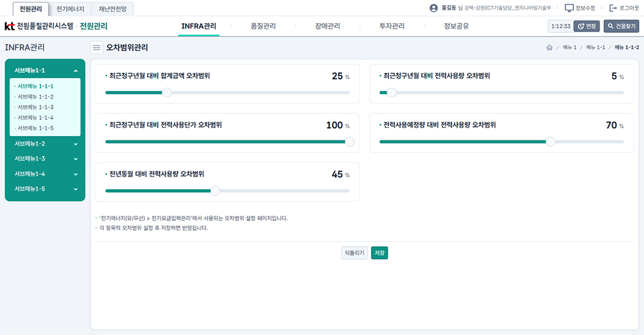
Task: Open the 건물찾기 search button
Action: pyautogui.click(x=621, y=26)
